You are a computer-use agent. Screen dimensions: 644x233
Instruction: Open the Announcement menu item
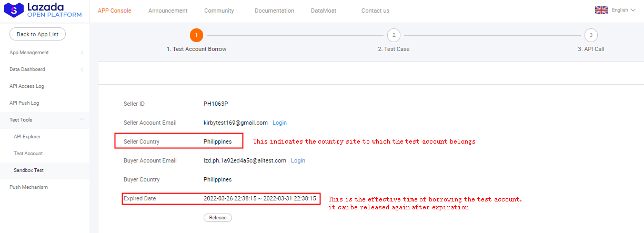(167, 11)
